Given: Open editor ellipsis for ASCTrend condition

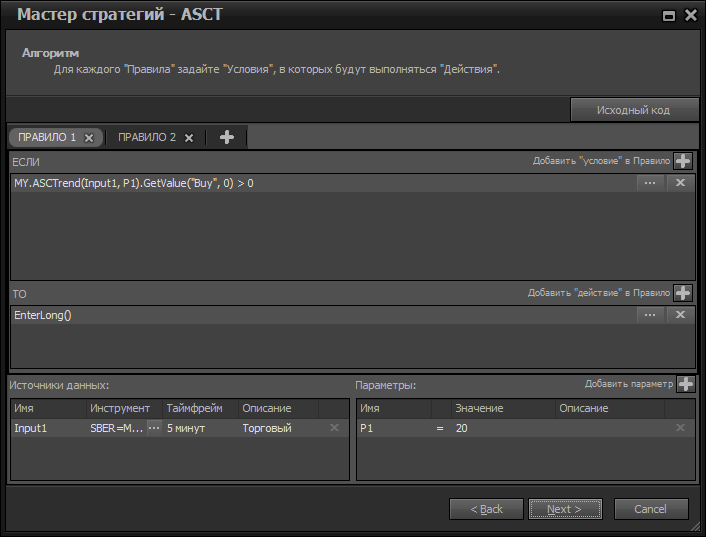Looking at the screenshot, I should (x=650, y=183).
